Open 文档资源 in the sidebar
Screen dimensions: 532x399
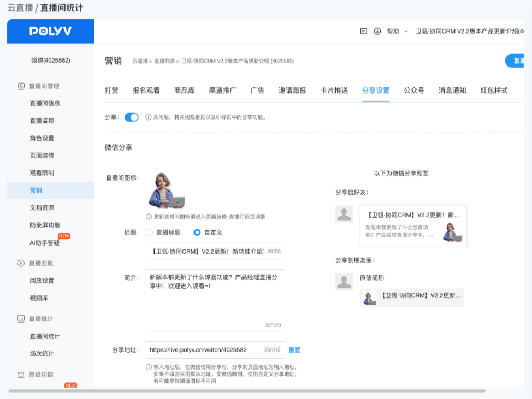point(42,207)
